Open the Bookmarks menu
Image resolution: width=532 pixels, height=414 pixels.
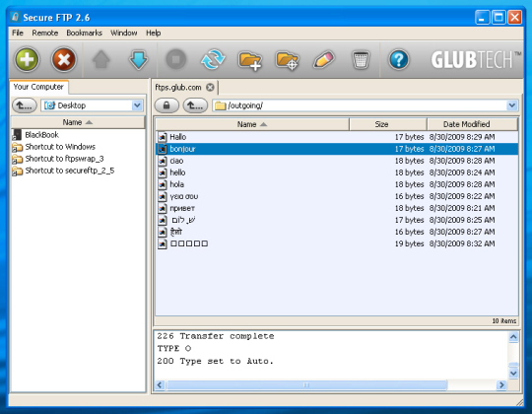tap(84, 33)
